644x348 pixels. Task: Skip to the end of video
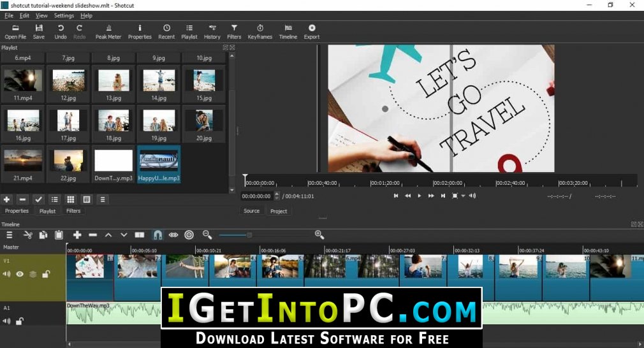pos(443,196)
